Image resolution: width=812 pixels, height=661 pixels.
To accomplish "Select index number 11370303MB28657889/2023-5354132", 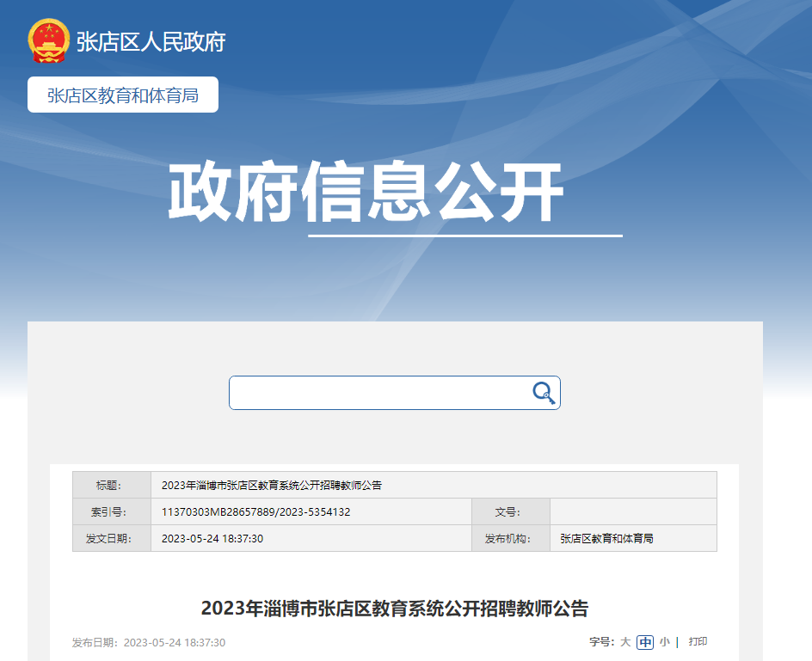I will point(255,512).
